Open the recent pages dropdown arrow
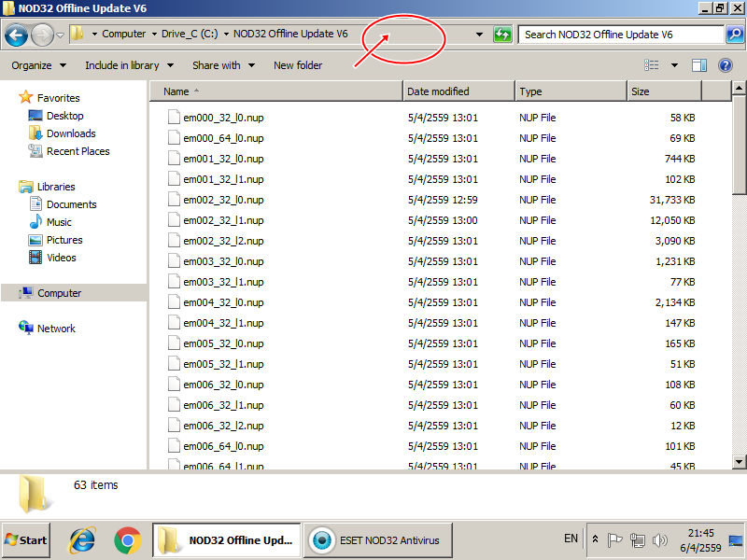Image resolution: width=747 pixels, height=560 pixels. point(61,35)
